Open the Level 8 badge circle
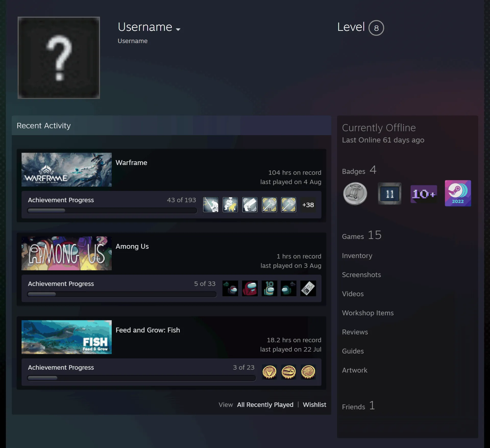Screen dimensions: 490x448 point(376,28)
